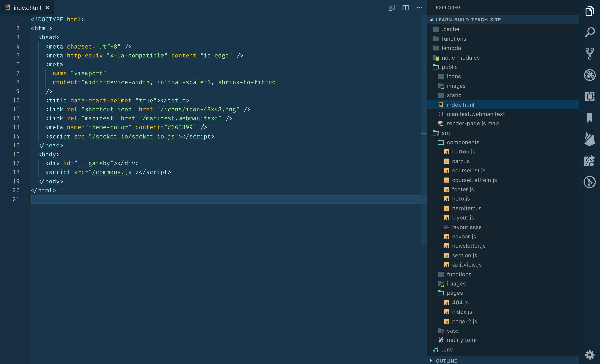
Task: Open footer.js file
Action: click(x=503, y=189)
